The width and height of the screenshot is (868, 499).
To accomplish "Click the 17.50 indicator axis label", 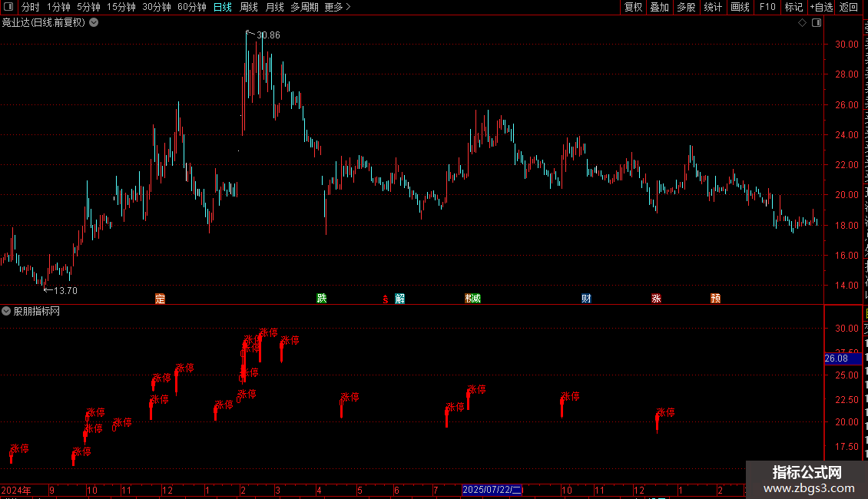I will click(847, 447).
